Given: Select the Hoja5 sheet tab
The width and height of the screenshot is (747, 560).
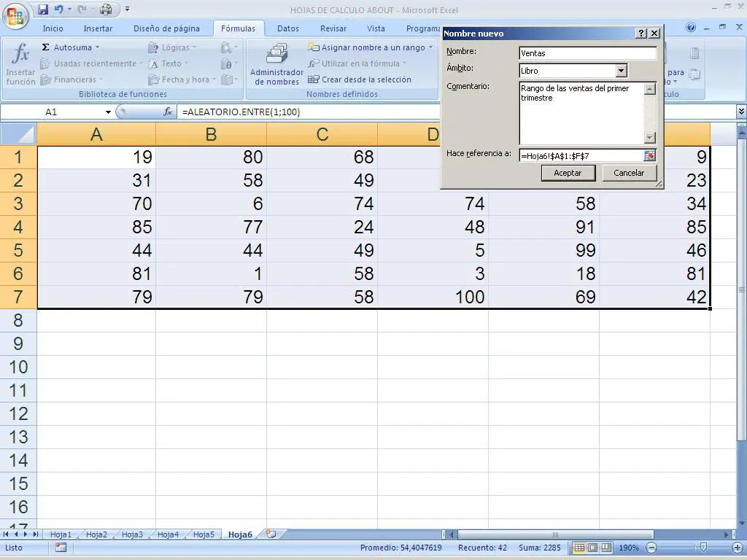Looking at the screenshot, I should pos(204,534).
